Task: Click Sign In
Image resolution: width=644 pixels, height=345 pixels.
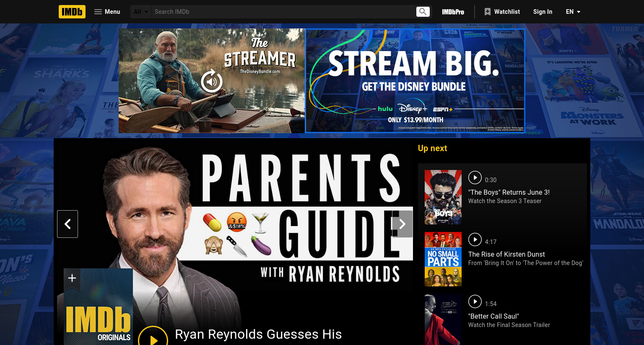Action: pyautogui.click(x=543, y=12)
